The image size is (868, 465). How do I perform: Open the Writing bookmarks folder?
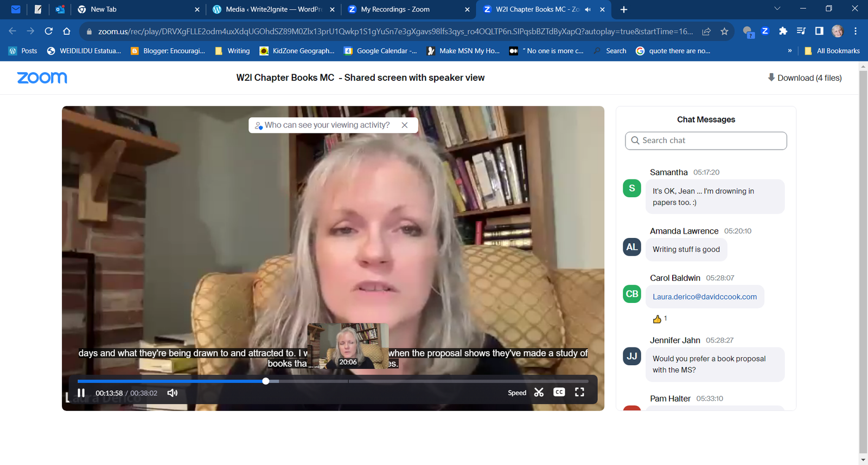(x=233, y=51)
